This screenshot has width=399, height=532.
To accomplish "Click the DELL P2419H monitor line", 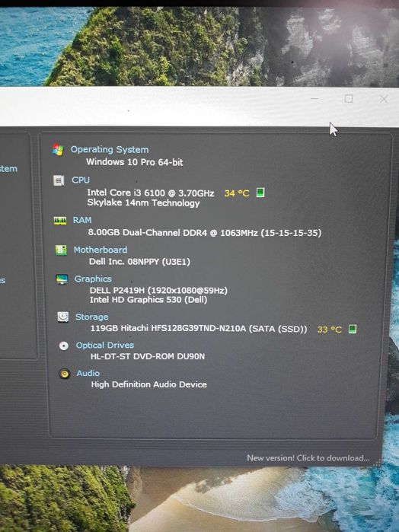I will coord(158,291).
